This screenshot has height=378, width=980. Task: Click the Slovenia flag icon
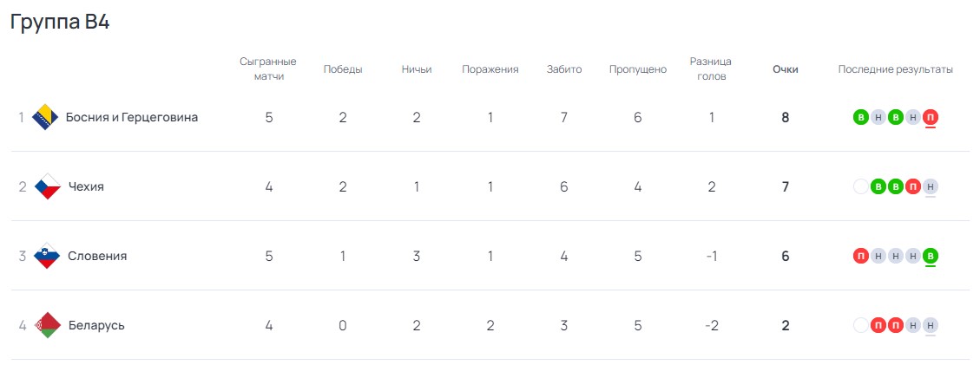pyautogui.click(x=47, y=256)
